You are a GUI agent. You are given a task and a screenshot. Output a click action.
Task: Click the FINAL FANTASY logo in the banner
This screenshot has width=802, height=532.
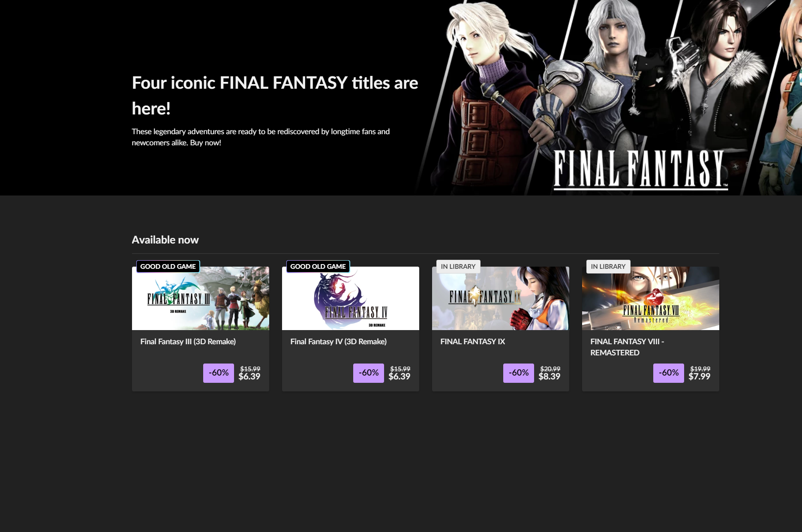pos(641,169)
